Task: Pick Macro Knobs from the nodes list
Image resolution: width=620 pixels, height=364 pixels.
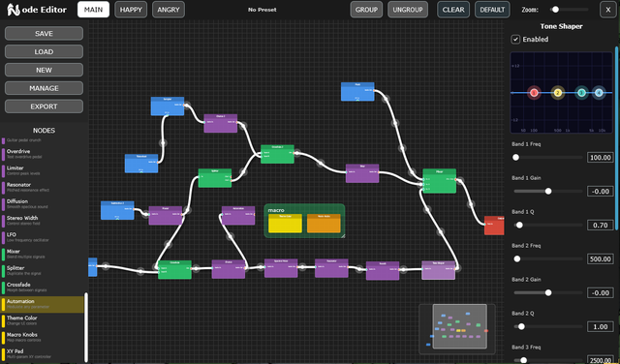Action: [x=43, y=337]
